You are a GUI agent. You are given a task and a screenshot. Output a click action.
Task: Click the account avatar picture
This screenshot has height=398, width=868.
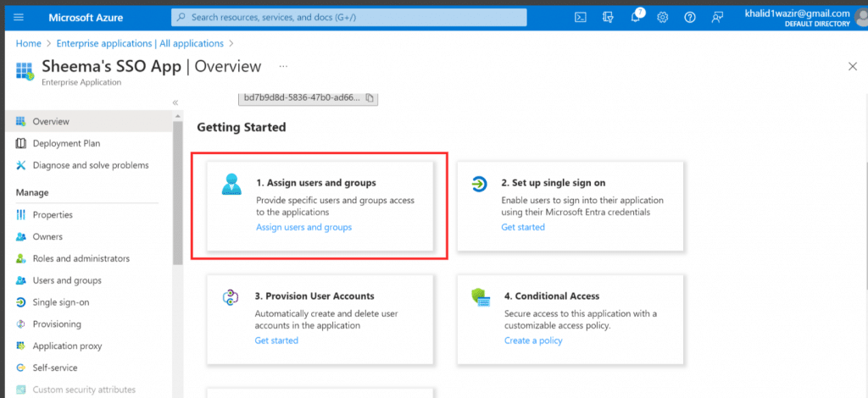(x=862, y=19)
